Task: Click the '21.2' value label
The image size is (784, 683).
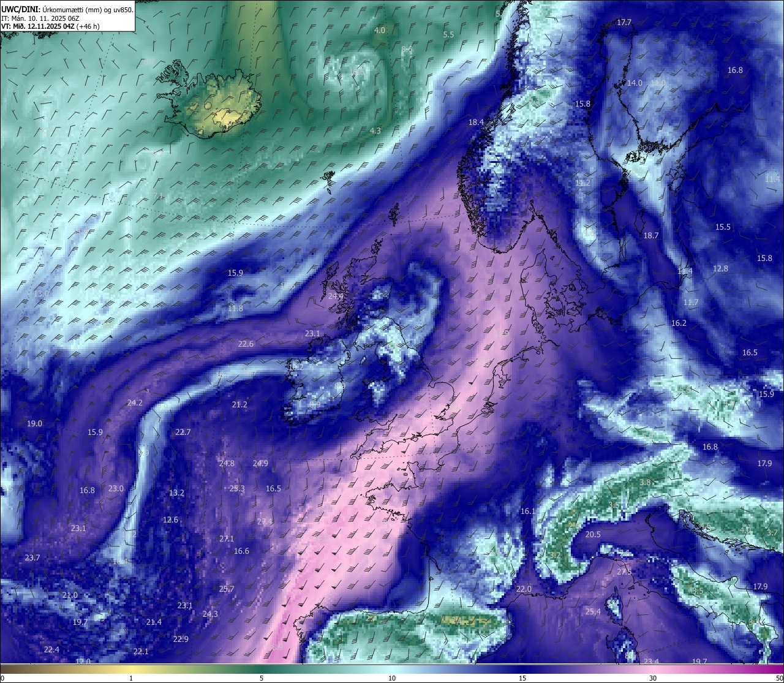Action: pos(239,405)
